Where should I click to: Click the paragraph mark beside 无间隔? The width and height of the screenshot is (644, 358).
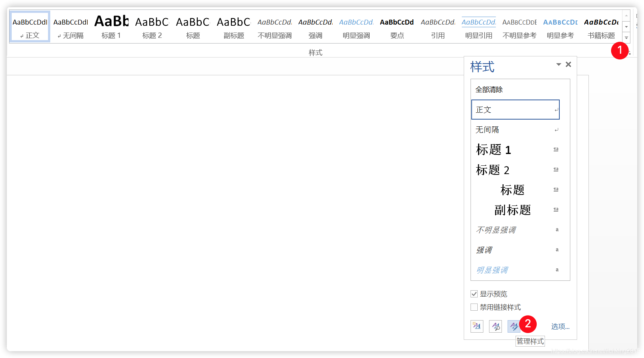coord(556,130)
